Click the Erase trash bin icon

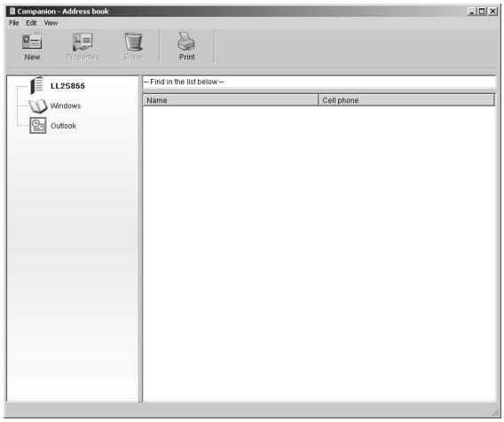point(133,42)
